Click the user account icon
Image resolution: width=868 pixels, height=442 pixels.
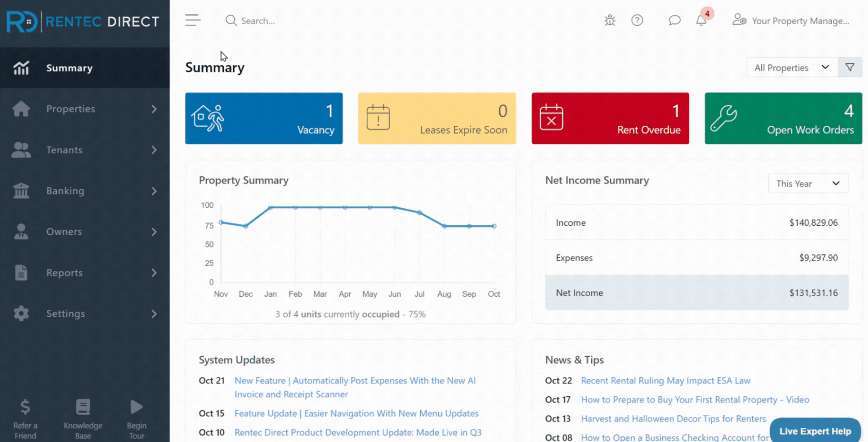click(739, 20)
